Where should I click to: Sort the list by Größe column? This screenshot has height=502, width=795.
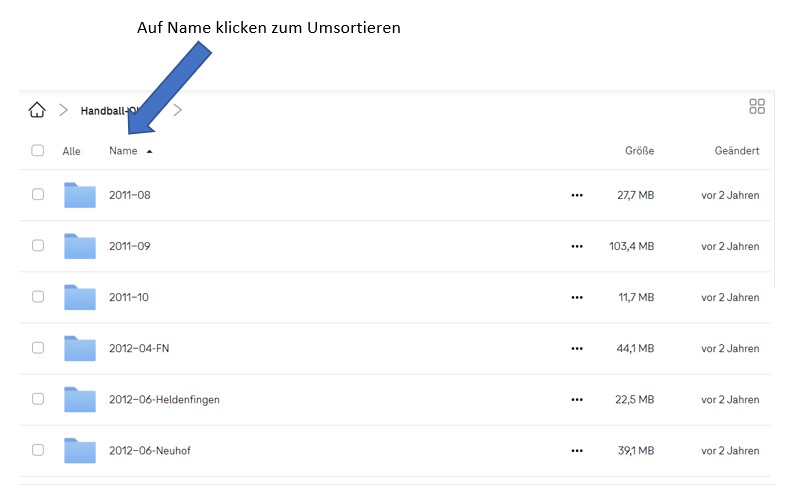click(639, 151)
